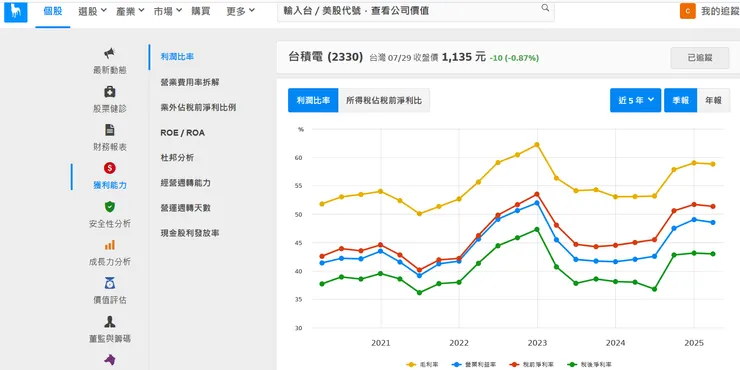
Task: Open 安全性分析 shield icon
Action: 109,207
